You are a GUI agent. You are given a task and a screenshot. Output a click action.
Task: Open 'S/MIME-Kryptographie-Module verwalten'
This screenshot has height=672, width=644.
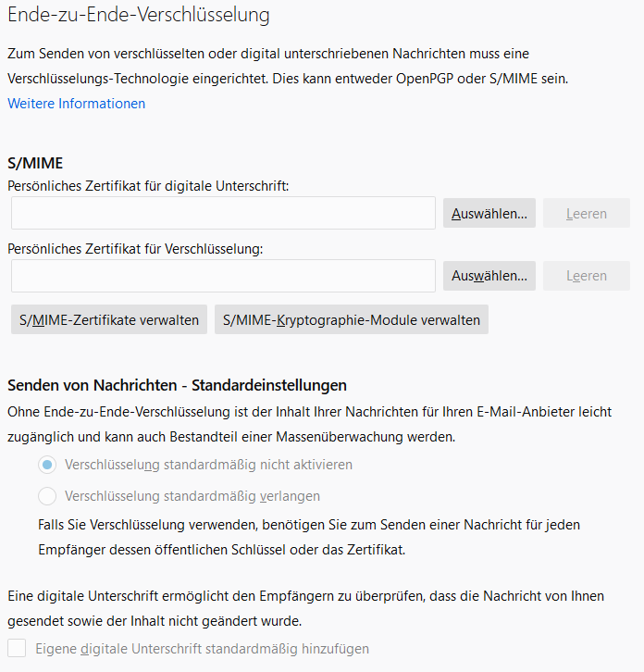352,320
